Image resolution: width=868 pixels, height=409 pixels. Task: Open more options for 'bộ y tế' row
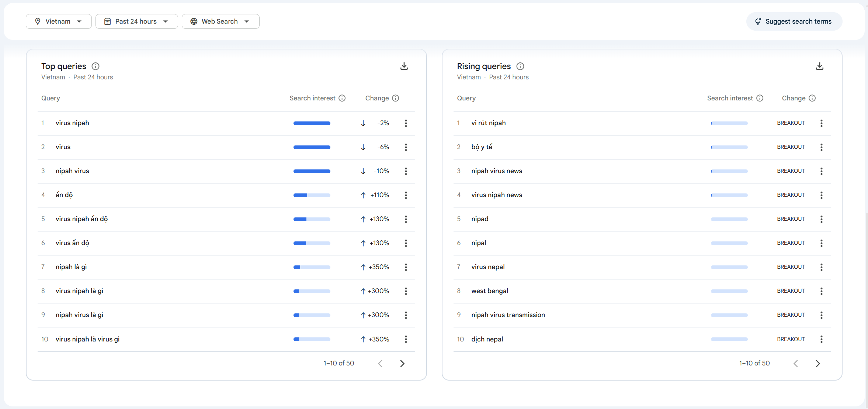coord(822,147)
